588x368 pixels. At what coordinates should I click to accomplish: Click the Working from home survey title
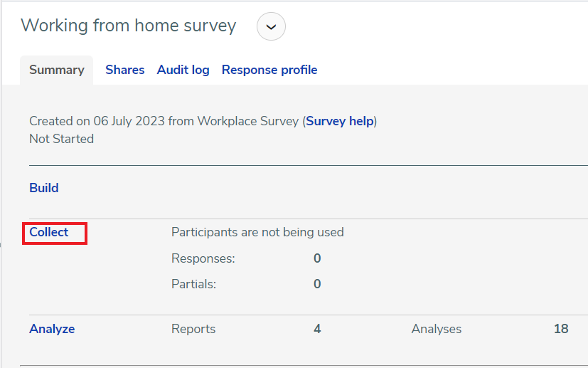[x=129, y=26]
